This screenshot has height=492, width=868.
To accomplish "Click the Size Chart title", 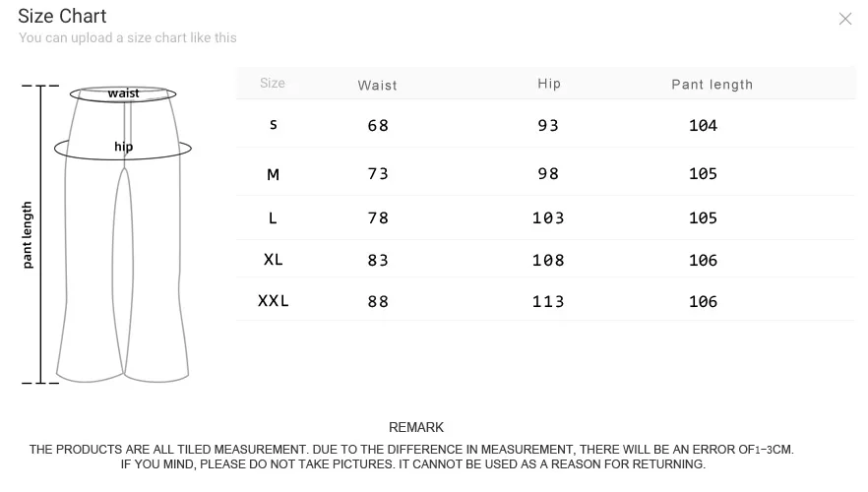I will (x=62, y=16).
